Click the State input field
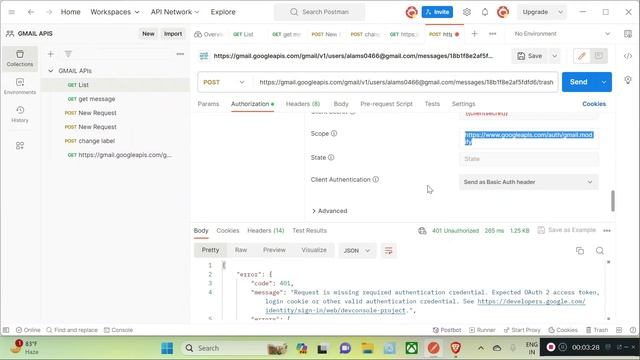The height and width of the screenshot is (360, 640). pos(529,159)
